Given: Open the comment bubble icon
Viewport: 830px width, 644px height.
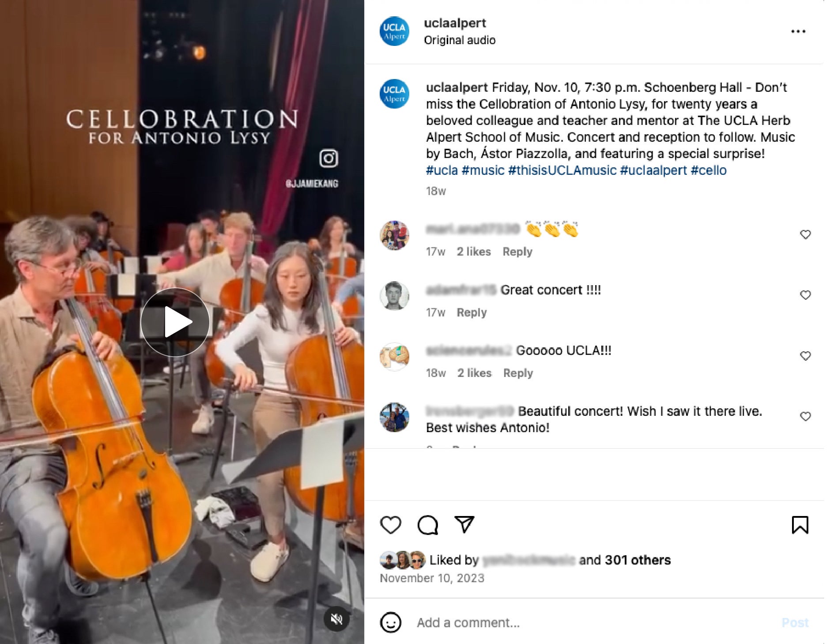Looking at the screenshot, I should (428, 525).
